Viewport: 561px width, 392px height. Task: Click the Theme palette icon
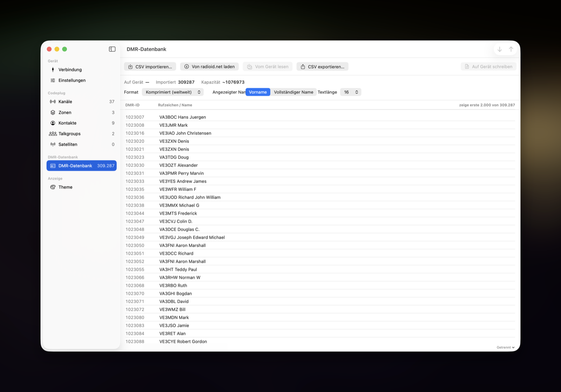(x=53, y=187)
